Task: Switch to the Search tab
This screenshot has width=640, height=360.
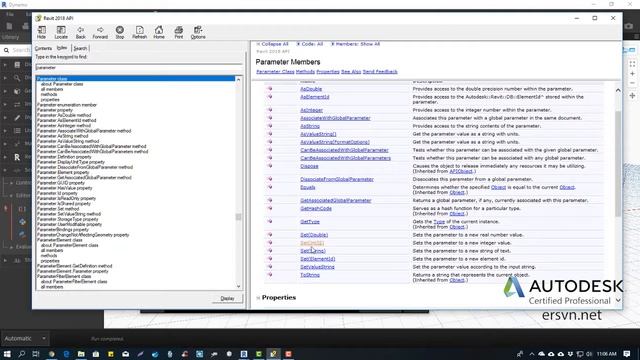Action: (x=80, y=48)
